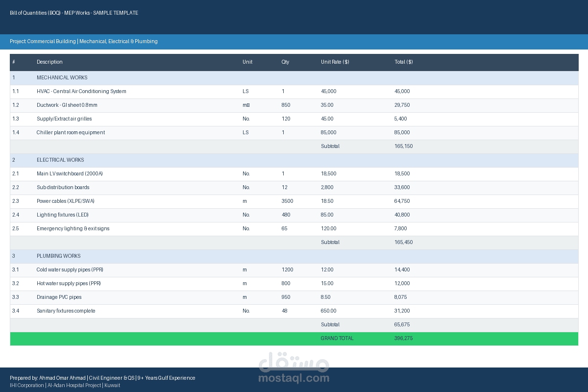Select 'Supply/Extract air grilles' description
Screen dimensions: 588x392
(x=64, y=119)
